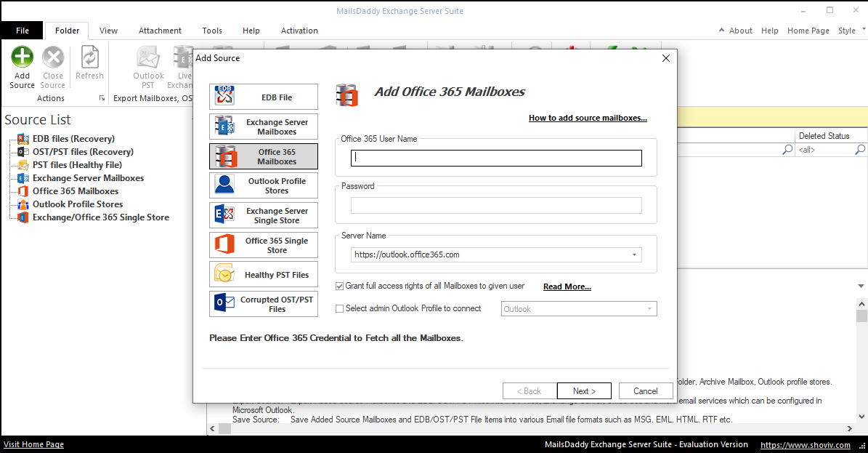Click the Deleted Status filter field

point(825,150)
